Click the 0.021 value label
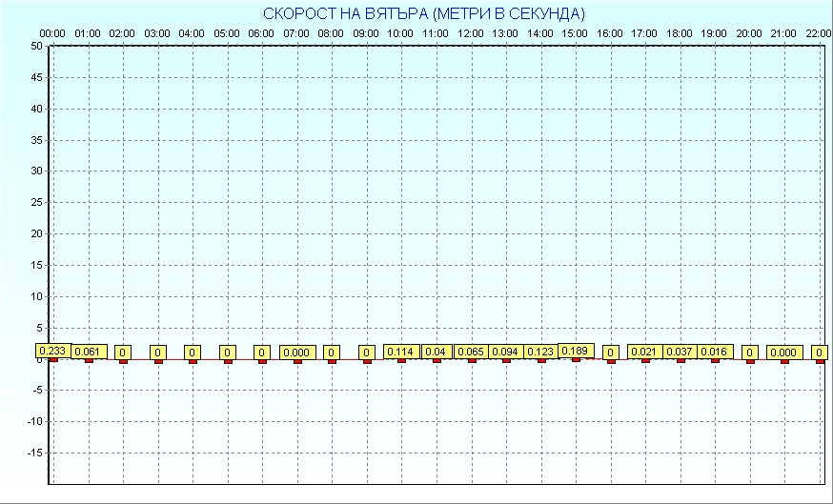Screen dimensions: 833x504 tap(645, 352)
